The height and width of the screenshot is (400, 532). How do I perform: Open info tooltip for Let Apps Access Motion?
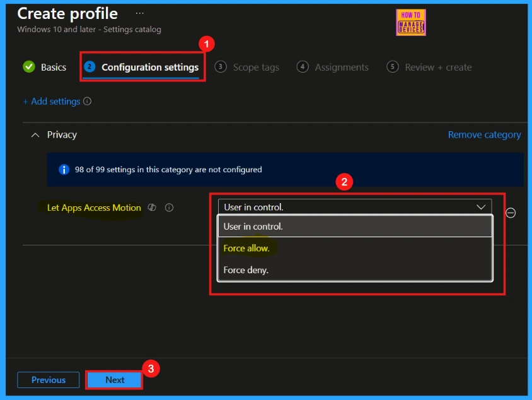pos(169,208)
